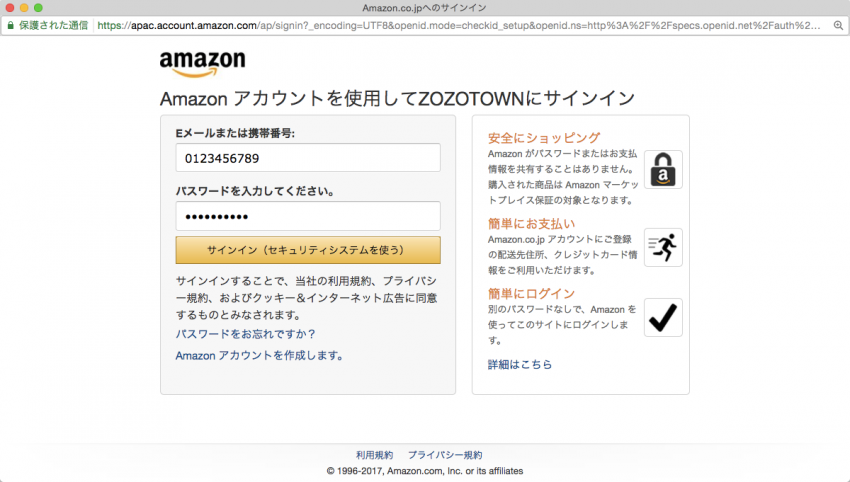Open the パスワードをお忘れですか？ link
Image resolution: width=850 pixels, height=482 pixels.
[246, 334]
